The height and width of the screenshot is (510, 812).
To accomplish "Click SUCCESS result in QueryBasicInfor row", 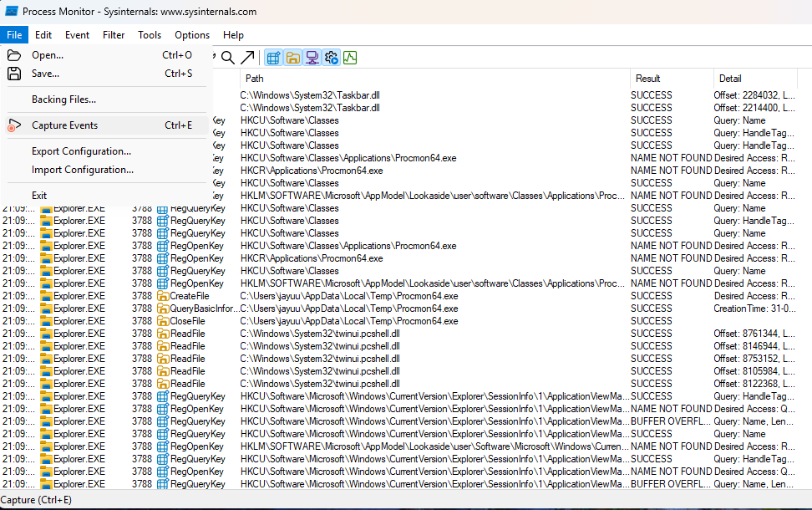I will click(652, 309).
